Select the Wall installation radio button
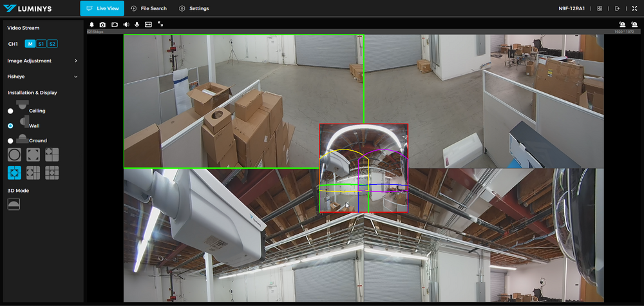644x306 pixels. pos(10,126)
